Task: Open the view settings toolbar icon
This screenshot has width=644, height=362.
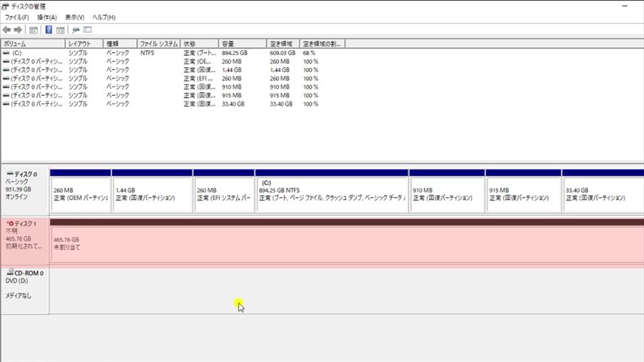Action: point(87,30)
